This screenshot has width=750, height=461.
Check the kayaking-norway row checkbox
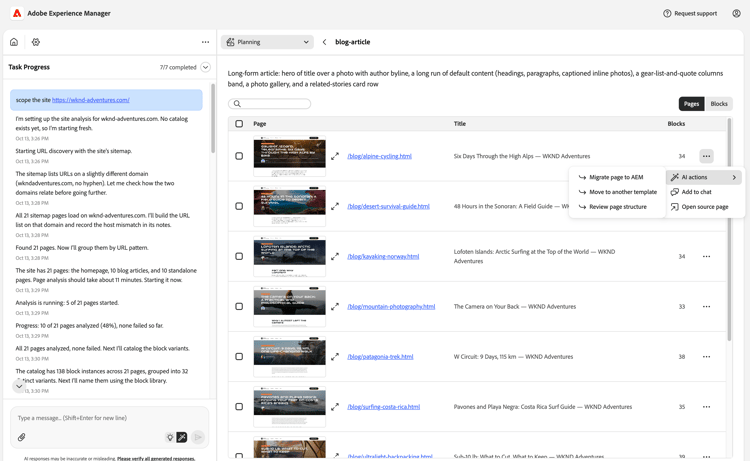(x=239, y=256)
